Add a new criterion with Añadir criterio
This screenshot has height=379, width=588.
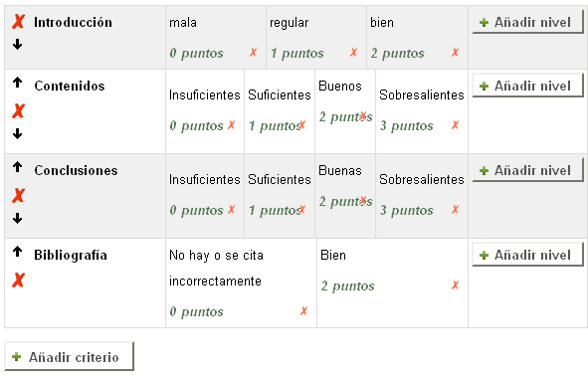click(x=69, y=357)
